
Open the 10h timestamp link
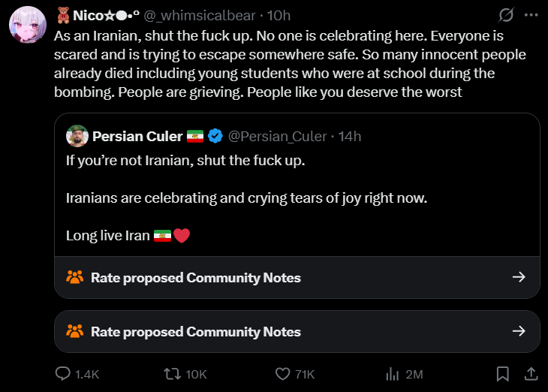[x=279, y=15]
